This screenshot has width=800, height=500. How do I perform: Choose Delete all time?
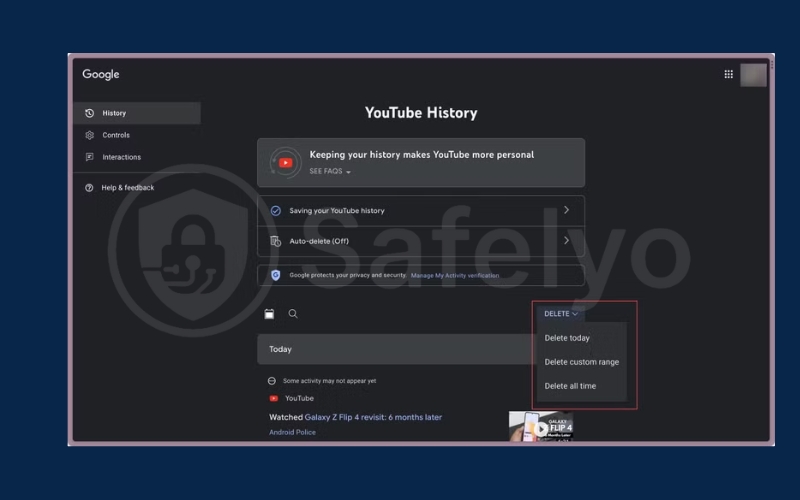[x=570, y=386]
